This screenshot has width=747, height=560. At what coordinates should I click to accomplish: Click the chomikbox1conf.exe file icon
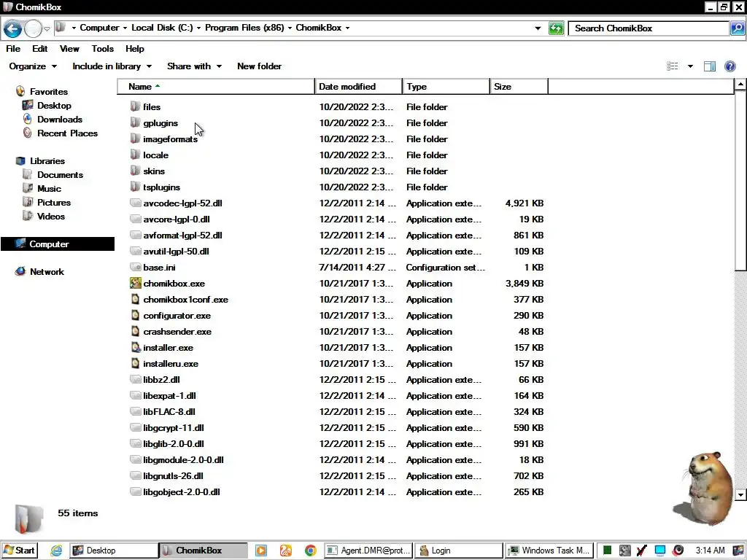[x=135, y=299]
